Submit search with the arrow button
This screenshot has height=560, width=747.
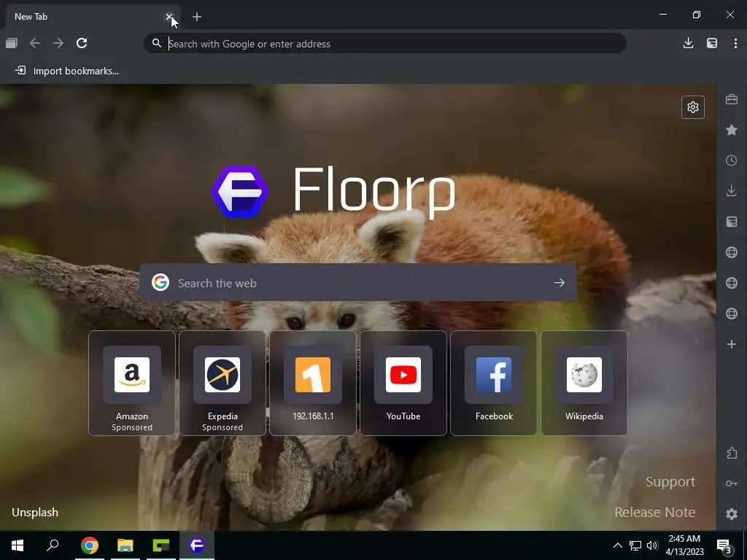tap(560, 282)
